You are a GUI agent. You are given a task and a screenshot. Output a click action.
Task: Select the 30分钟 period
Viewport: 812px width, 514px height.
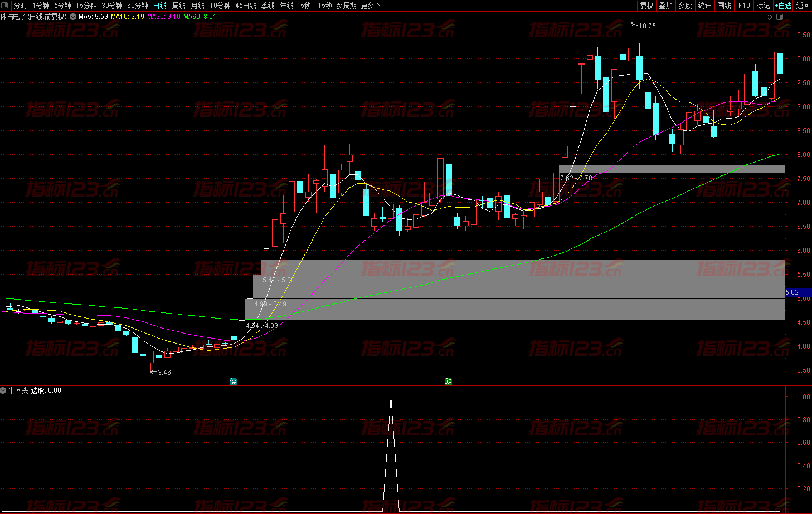coord(112,6)
